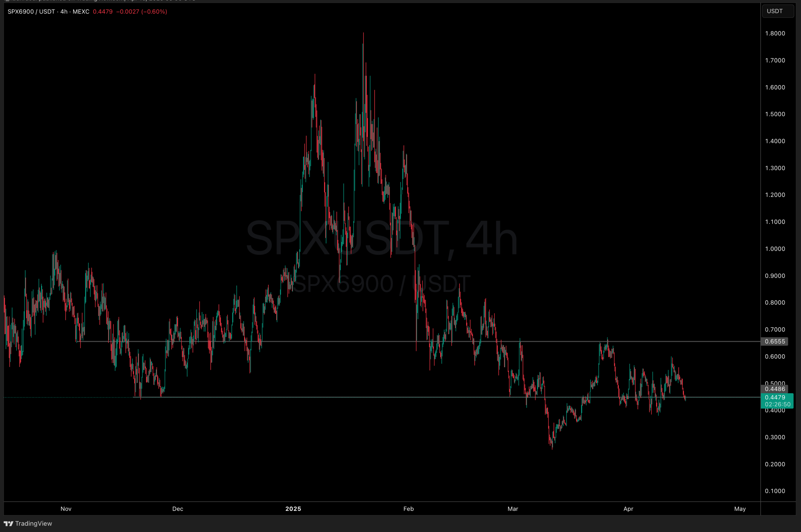This screenshot has width=801, height=532.
Task: Click the 1.3000 price axis label
Action: [775, 168]
